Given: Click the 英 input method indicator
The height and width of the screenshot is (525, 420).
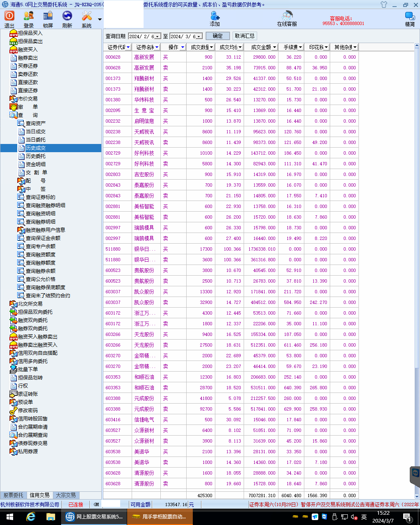Looking at the screenshot, I should (x=364, y=517).
